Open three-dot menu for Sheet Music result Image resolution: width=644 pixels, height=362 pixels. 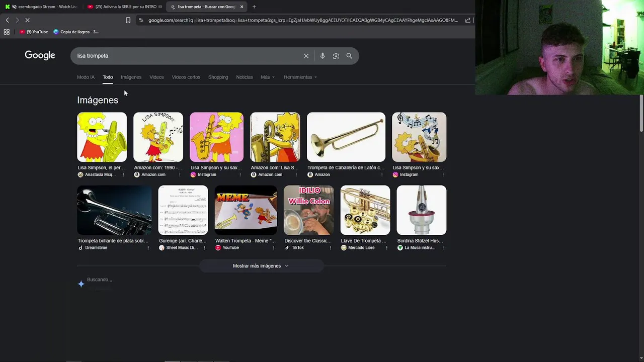[204, 248]
